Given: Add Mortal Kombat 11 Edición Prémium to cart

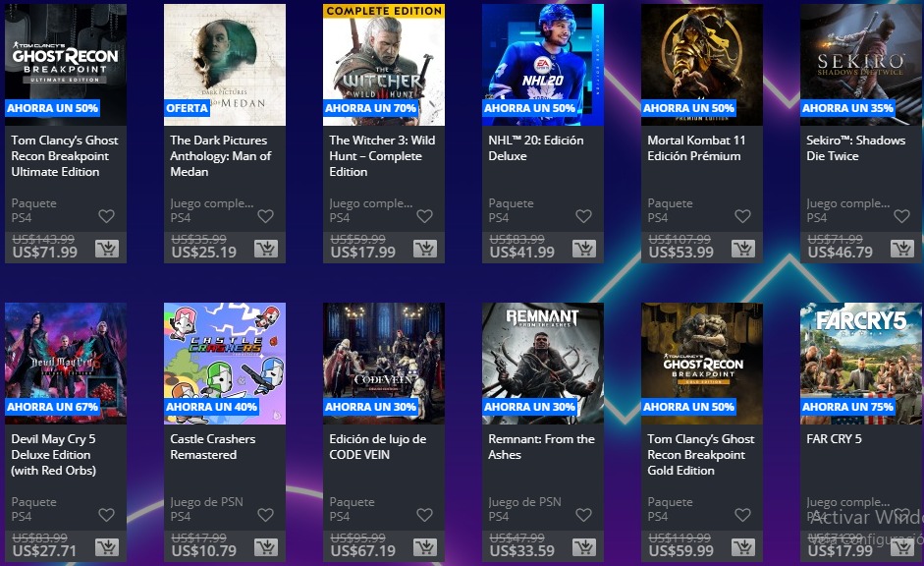Looking at the screenshot, I should tap(743, 249).
